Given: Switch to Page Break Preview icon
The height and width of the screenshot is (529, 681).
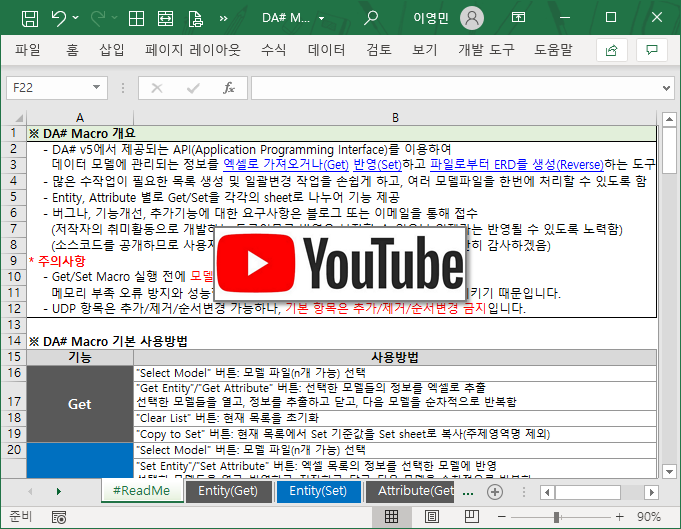Looking at the screenshot, I should tap(472, 516).
